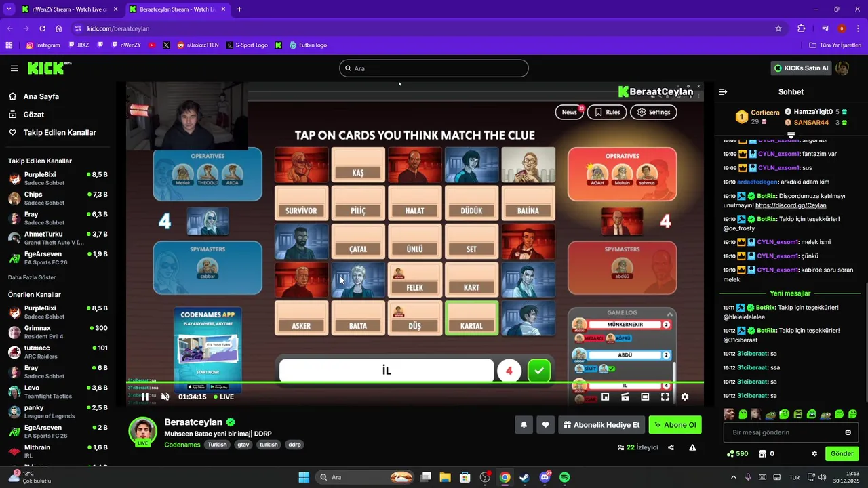Click the ddrp tag

click(294, 445)
